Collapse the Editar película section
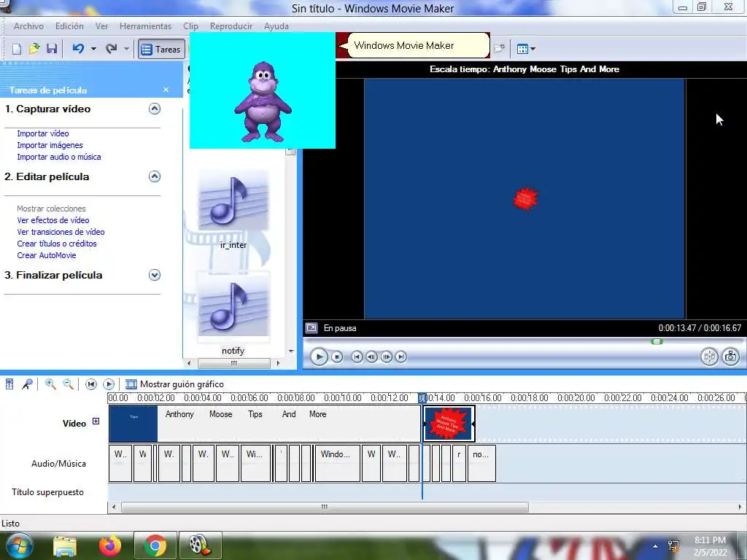Screen dimensions: 747x560 click(155, 176)
